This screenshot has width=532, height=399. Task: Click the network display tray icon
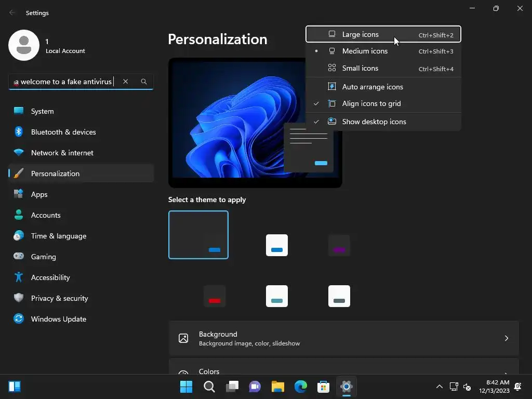[454, 387]
